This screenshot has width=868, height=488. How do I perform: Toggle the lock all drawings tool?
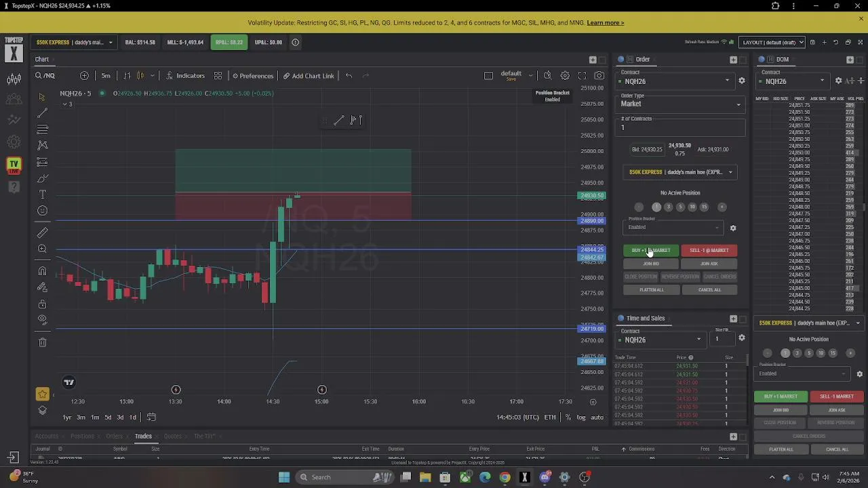coord(42,304)
